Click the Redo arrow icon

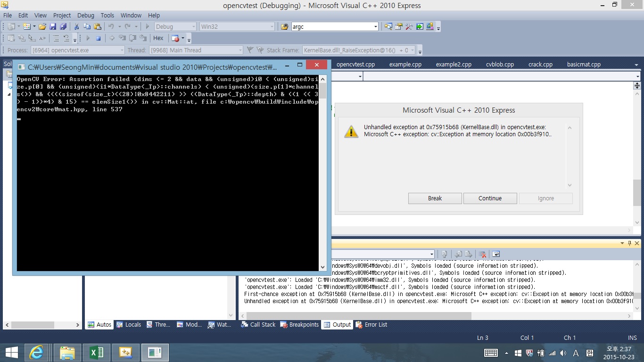coord(128,27)
